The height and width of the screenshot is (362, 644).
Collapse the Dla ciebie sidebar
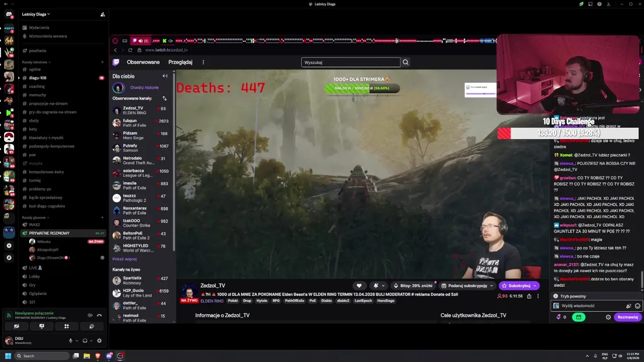coord(165,76)
